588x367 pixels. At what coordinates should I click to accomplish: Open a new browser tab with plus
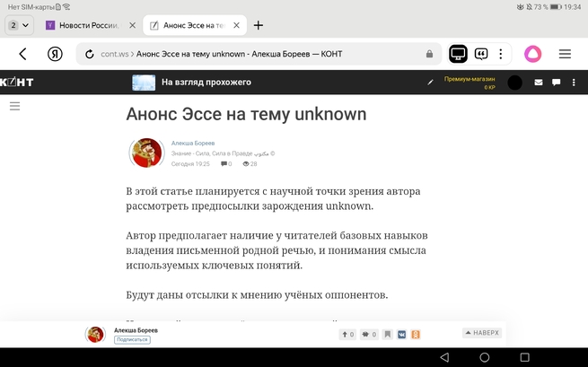[x=259, y=25]
